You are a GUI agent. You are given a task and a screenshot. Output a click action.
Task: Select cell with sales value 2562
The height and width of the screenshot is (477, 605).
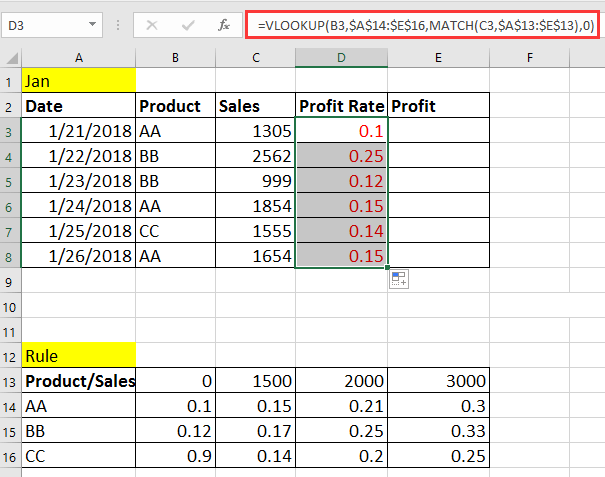pyautogui.click(x=255, y=156)
